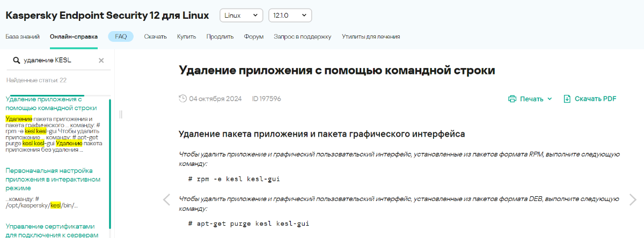
Task: Clear the search query with X icon
Action: click(x=101, y=61)
